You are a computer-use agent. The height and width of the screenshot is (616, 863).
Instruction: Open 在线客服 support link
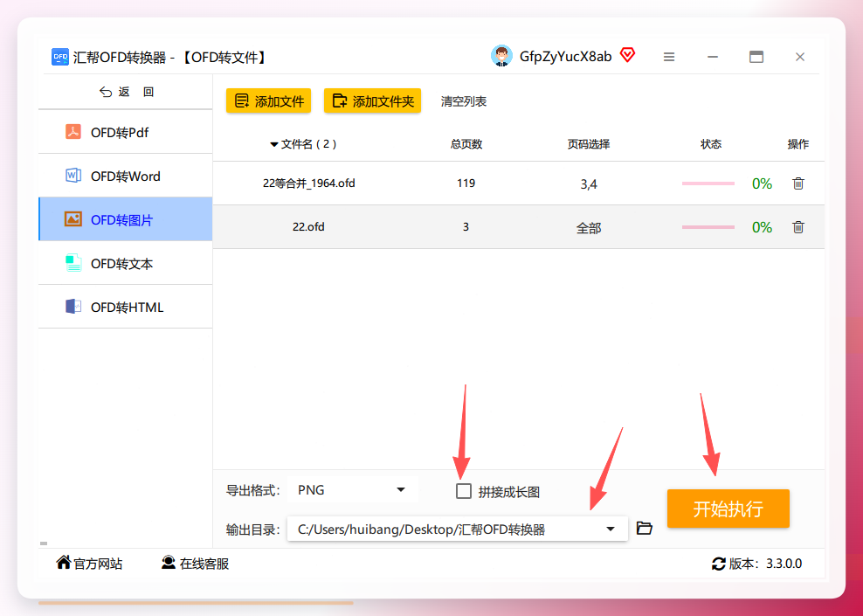[x=195, y=564]
